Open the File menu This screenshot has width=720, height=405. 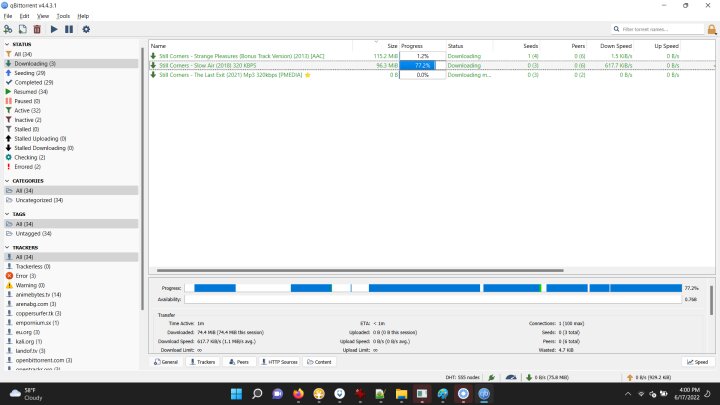coord(8,16)
